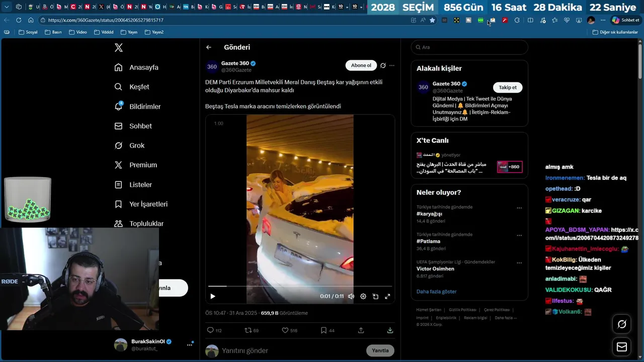Open Gizlilik Politikası footer link

tap(462, 310)
